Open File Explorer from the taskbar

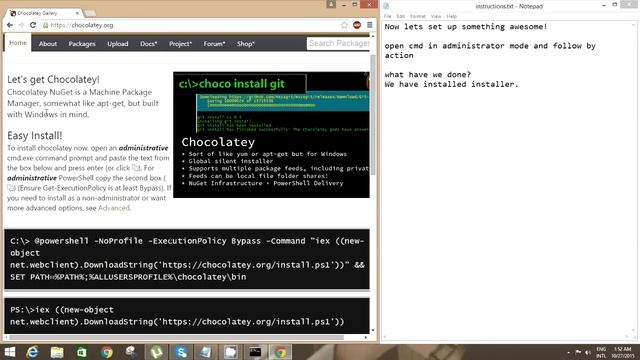pyautogui.click(x=57, y=352)
